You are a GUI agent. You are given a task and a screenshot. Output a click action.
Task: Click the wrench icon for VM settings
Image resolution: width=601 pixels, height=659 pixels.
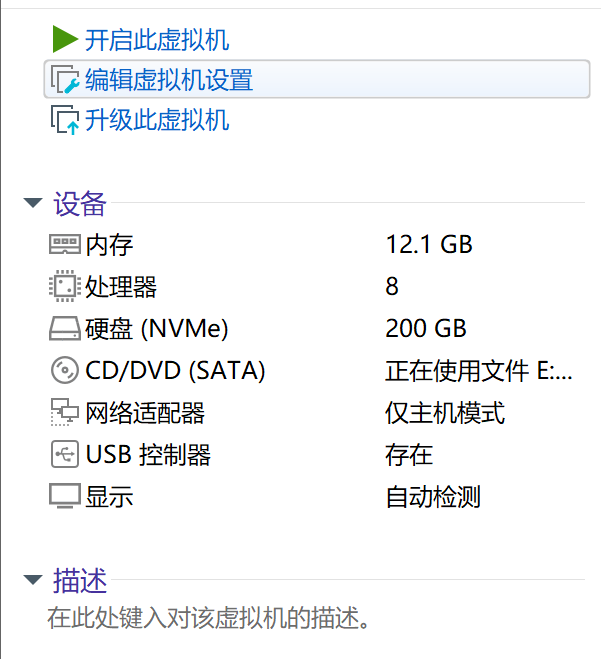(65, 79)
